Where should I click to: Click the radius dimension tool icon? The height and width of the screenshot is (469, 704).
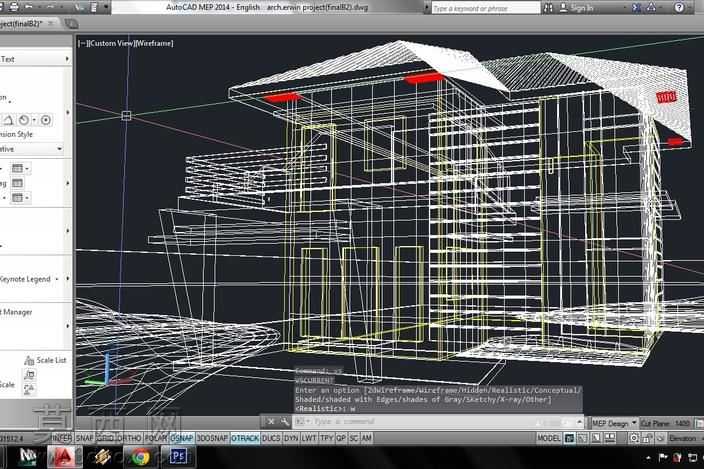24,120
